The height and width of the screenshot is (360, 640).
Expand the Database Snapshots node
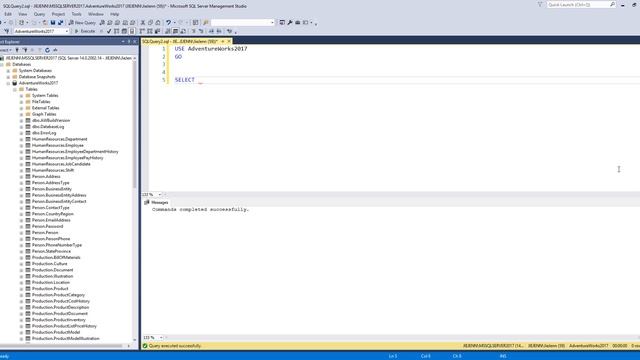(x=8, y=77)
